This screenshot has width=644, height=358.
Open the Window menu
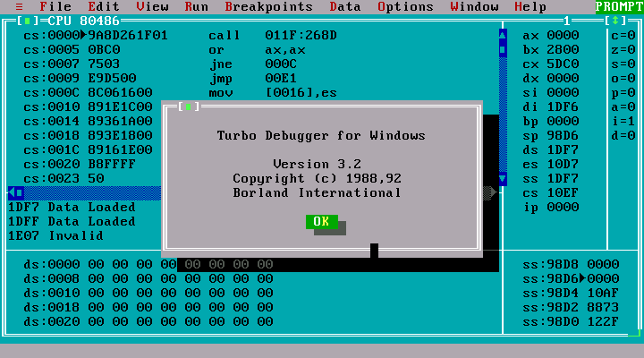474,6
